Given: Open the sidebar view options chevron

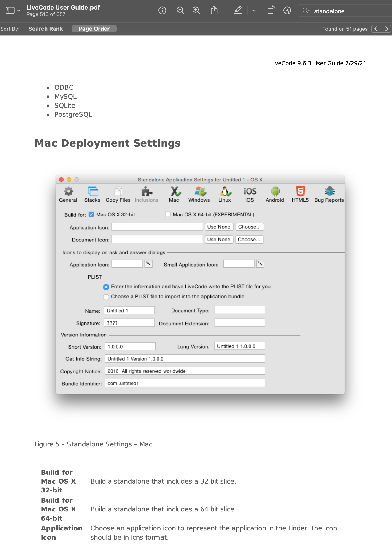Looking at the screenshot, I should coord(19,11).
